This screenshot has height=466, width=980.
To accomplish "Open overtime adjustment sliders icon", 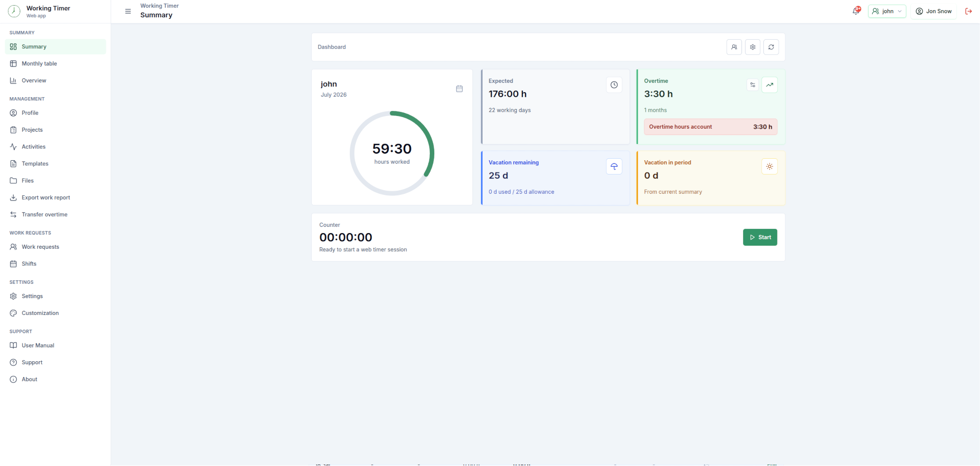I will 753,85.
